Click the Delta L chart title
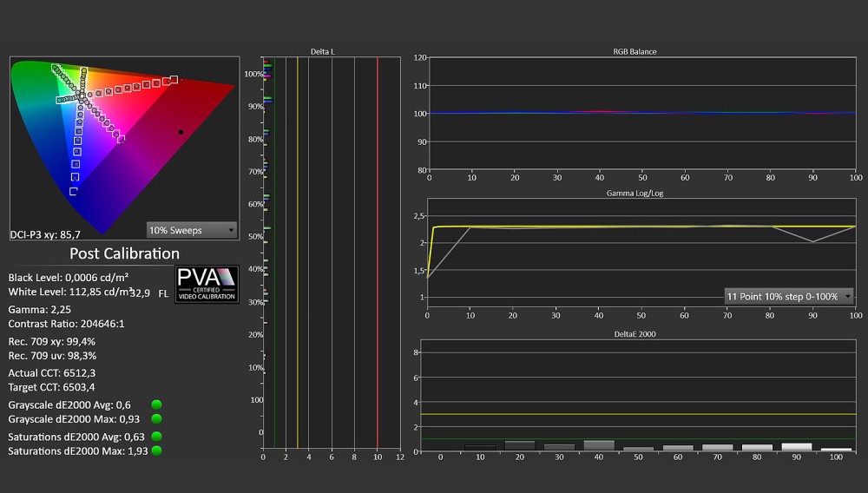Screen dimensions: 868x493 [x=322, y=51]
